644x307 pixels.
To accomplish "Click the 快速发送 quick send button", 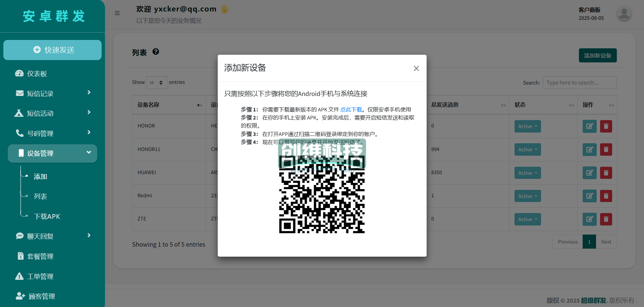I will (52, 50).
